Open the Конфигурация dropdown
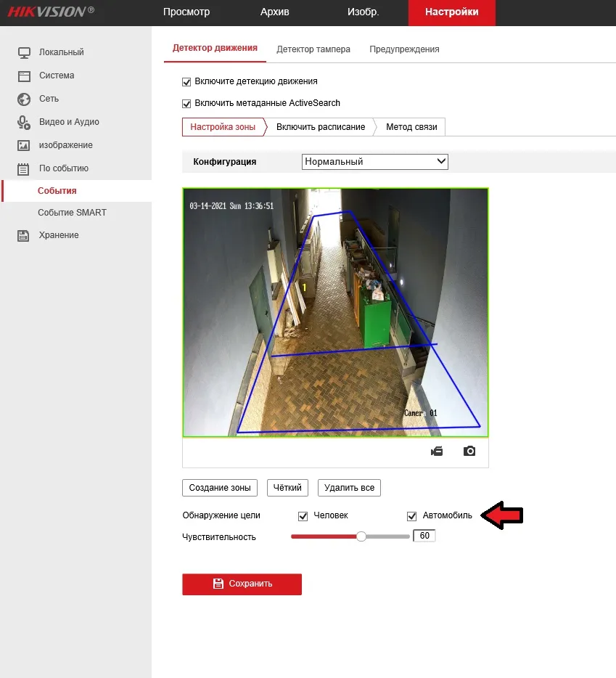This screenshot has width=616, height=678. click(374, 161)
